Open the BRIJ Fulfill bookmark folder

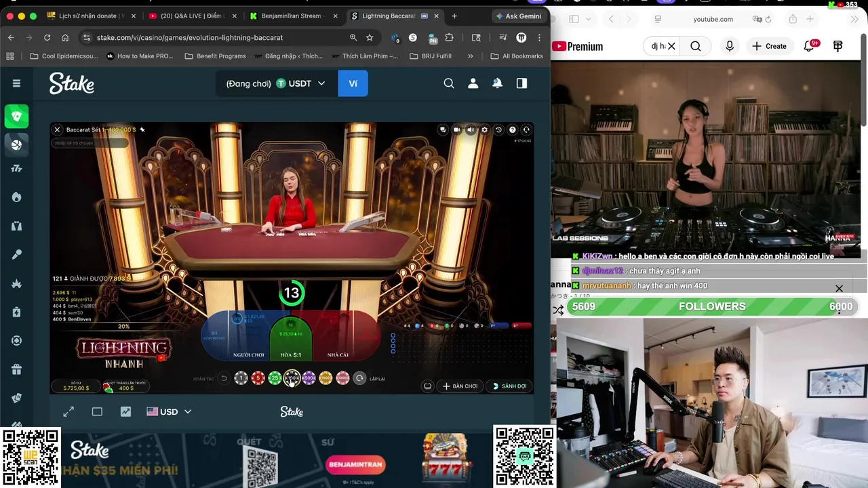pos(431,56)
